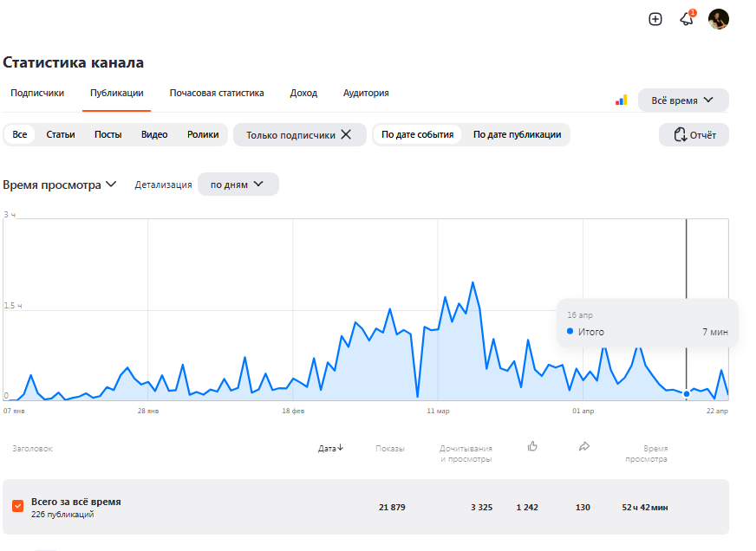The image size is (756, 551).
Task: Click the 'Детализация' label
Action: pos(163,185)
